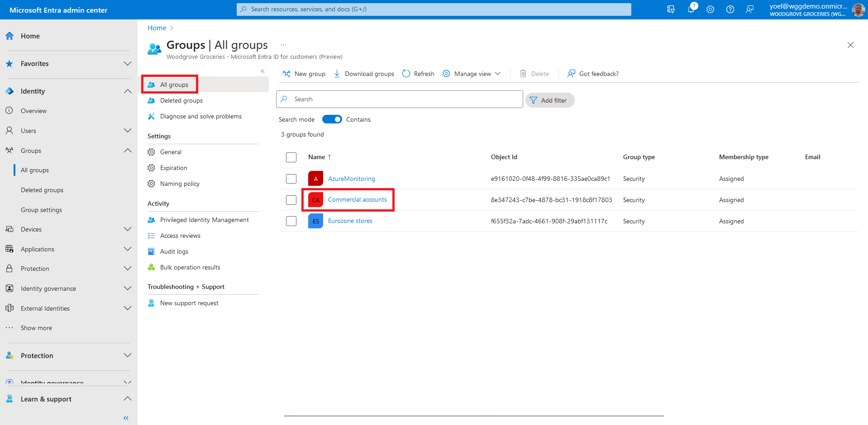Click the Download groups button
This screenshot has height=425, width=868.
point(364,74)
